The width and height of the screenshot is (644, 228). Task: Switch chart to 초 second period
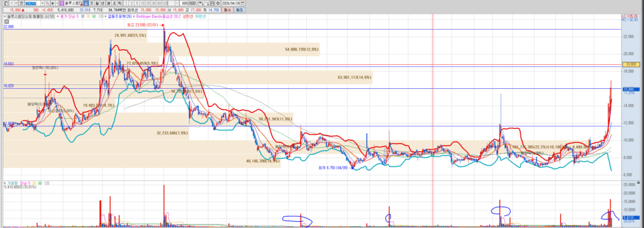114,3
